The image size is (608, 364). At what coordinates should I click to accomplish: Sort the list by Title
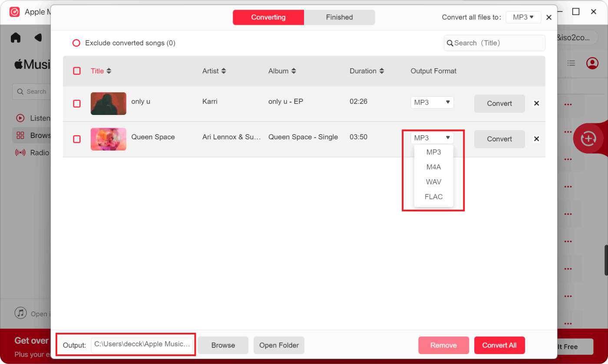point(101,71)
